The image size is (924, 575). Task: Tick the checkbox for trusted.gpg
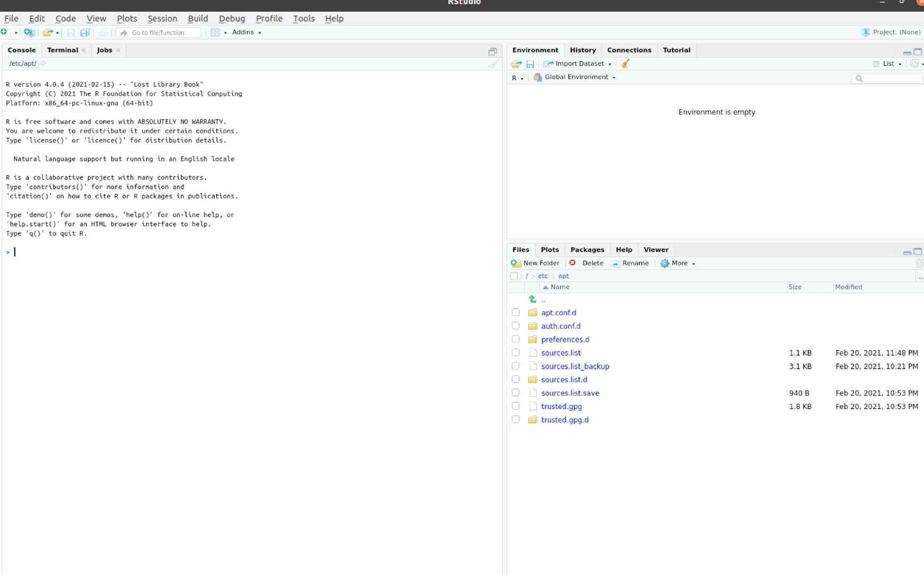(x=515, y=406)
